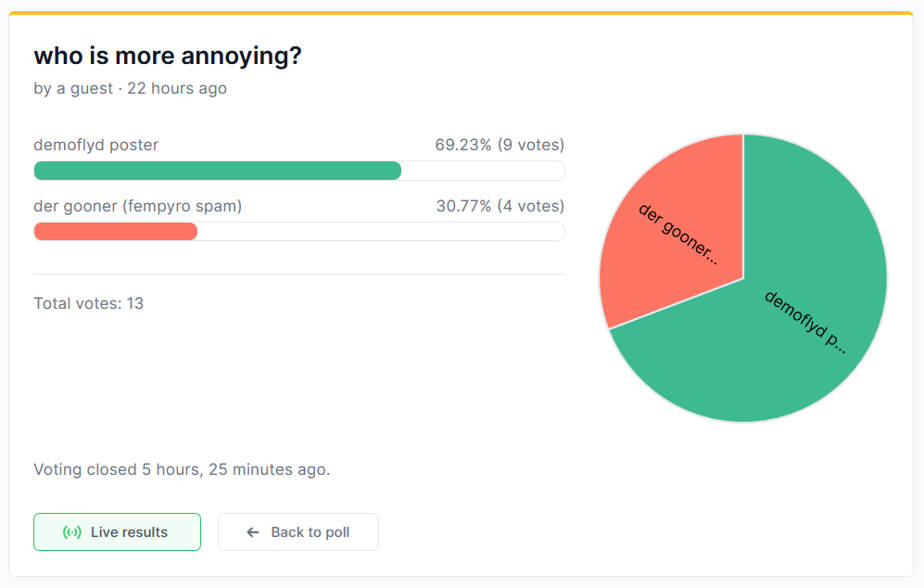Click the Live results button
Image resolution: width=924 pixels, height=588 pixels.
(x=117, y=532)
